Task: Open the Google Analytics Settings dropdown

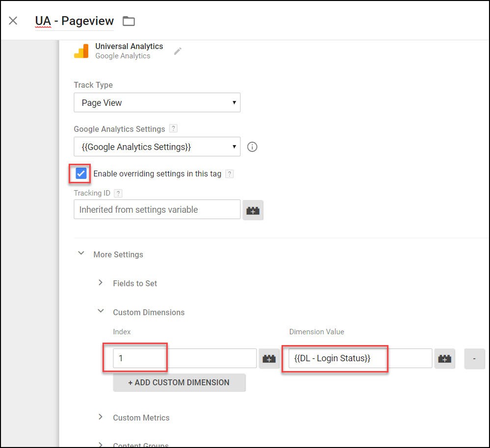Action: pos(156,147)
